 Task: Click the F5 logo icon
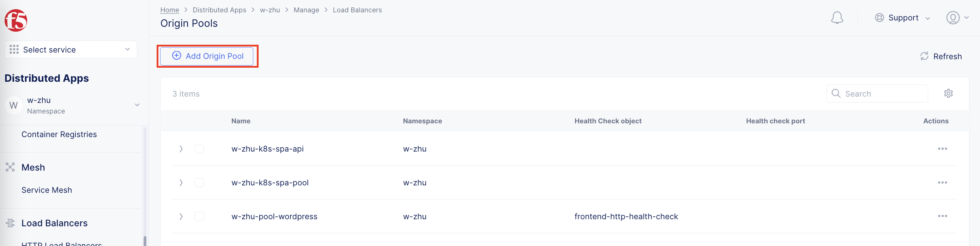(16, 20)
